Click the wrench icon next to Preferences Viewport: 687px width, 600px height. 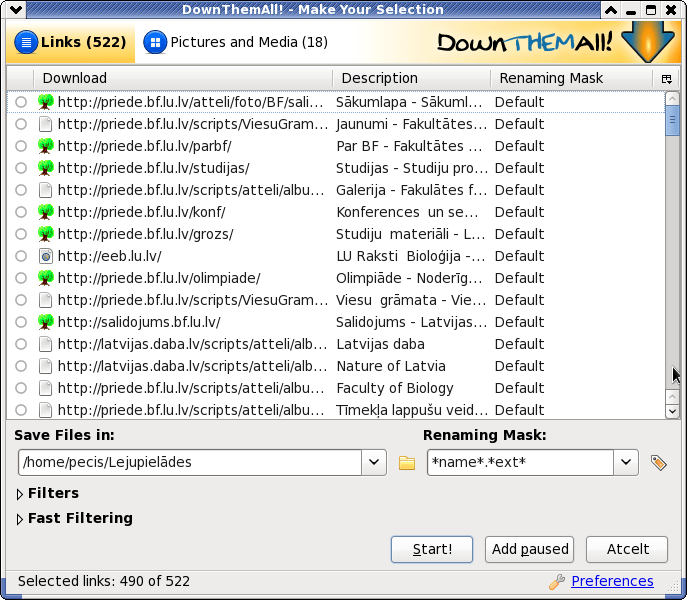coord(557,582)
